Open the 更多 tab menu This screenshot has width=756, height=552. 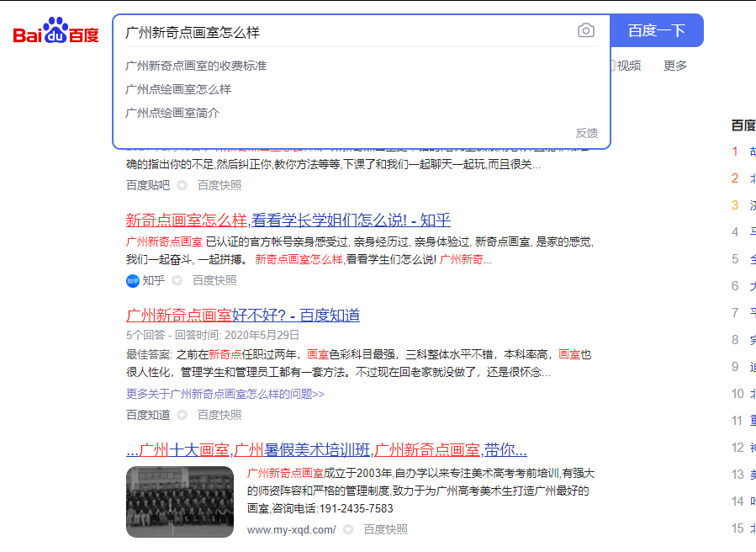[675, 66]
